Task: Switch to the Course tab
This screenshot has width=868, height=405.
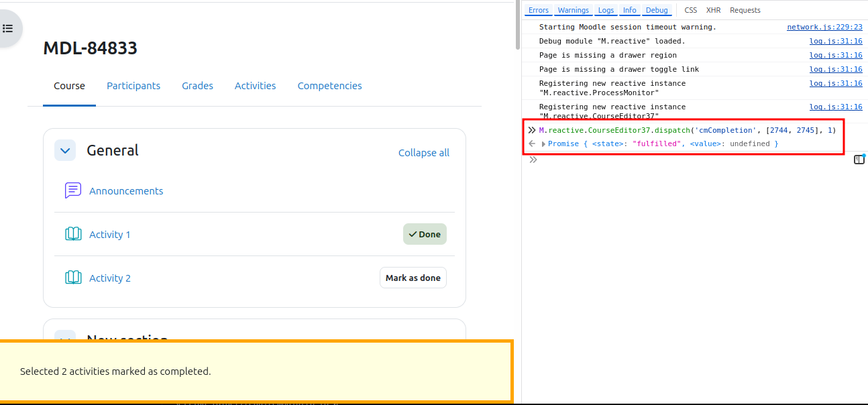Action: pos(70,86)
